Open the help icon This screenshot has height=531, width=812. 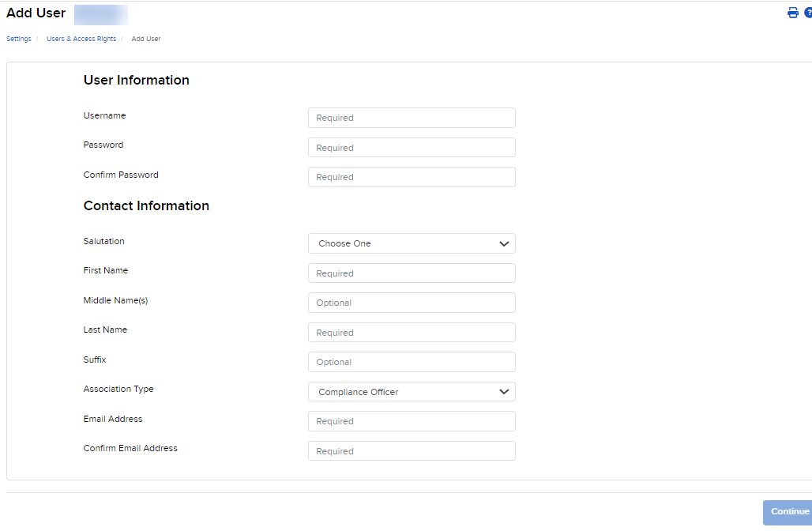point(807,13)
